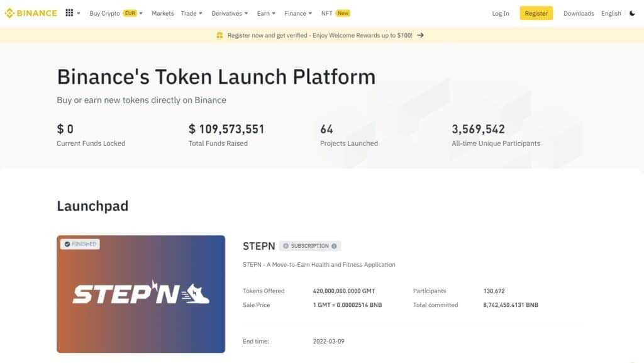This screenshot has width=644, height=363.
Task: Open the Earn dropdown
Action: pos(264,13)
